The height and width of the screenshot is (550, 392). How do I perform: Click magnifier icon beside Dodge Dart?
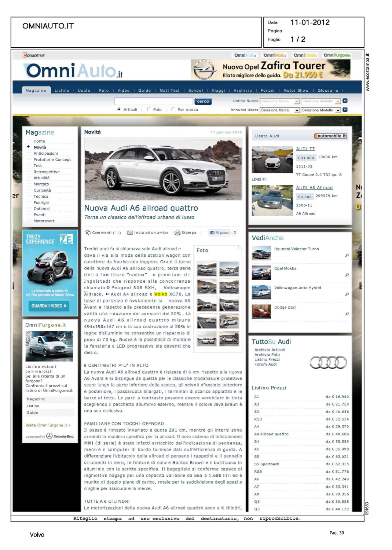[x=347, y=313]
